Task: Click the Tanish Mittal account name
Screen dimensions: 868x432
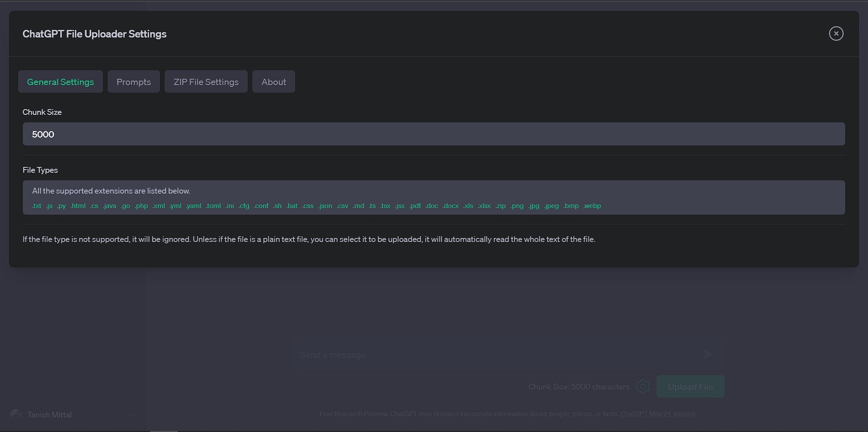Action: tap(49, 414)
